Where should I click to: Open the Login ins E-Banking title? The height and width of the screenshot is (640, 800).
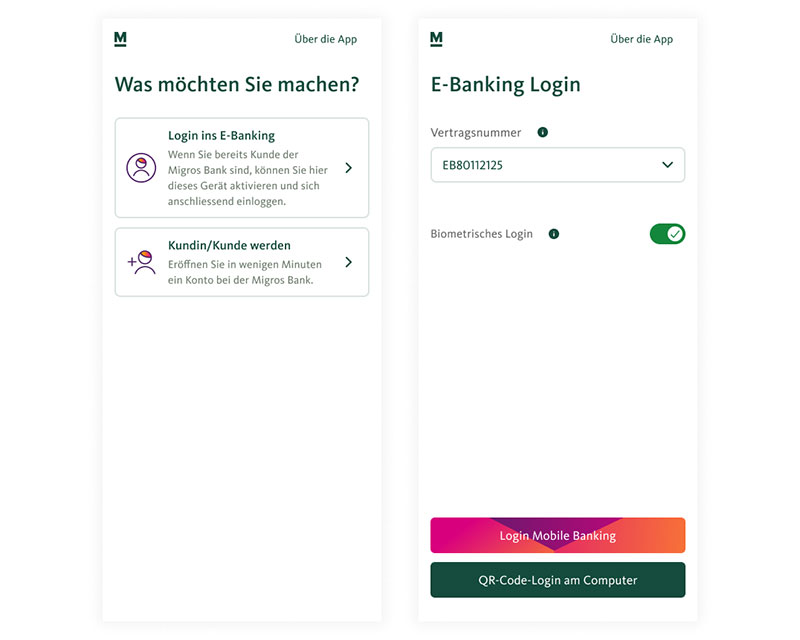221,136
